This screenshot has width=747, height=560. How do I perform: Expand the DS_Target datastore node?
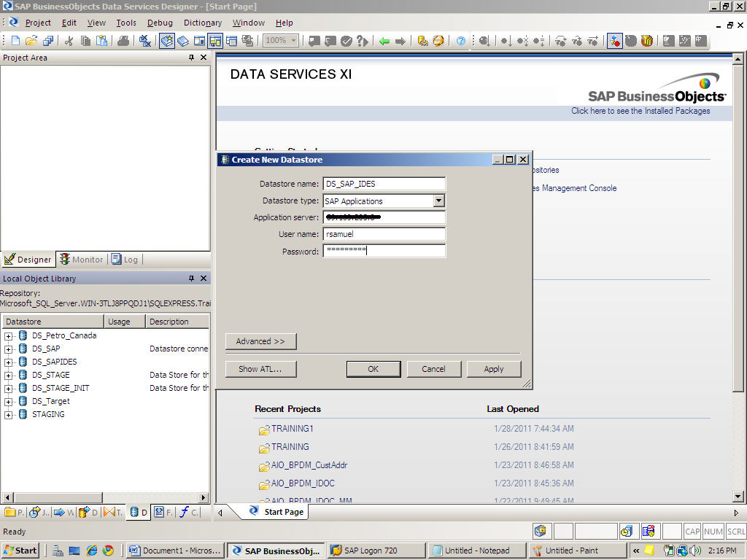(x=8, y=402)
